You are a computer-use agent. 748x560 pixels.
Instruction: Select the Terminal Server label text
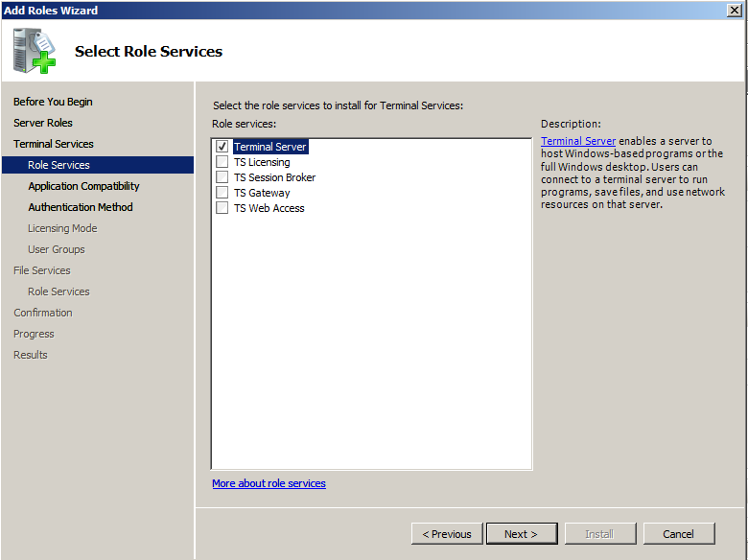[x=270, y=147]
